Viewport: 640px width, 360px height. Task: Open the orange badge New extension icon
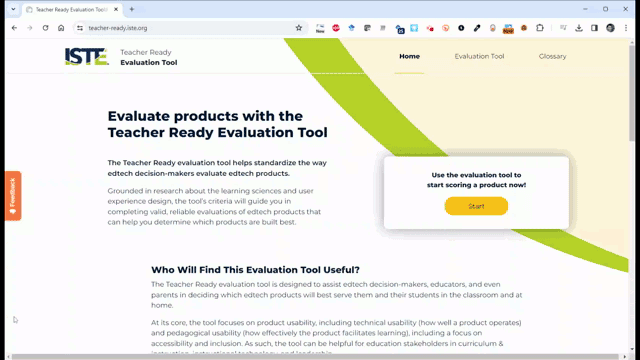[x=508, y=29]
